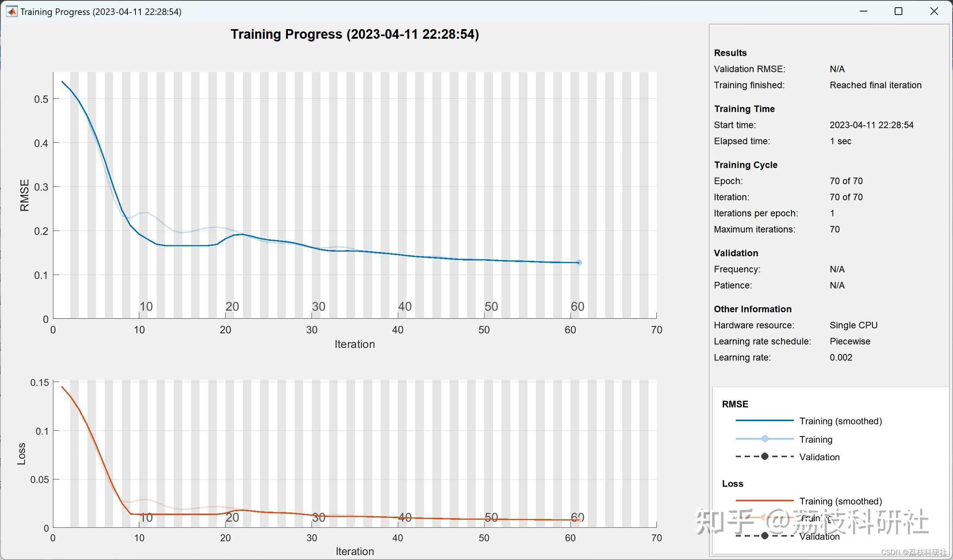The image size is (953, 560).
Task: Click the Iteration x-axis label under RMSE plot
Action: coord(354,344)
